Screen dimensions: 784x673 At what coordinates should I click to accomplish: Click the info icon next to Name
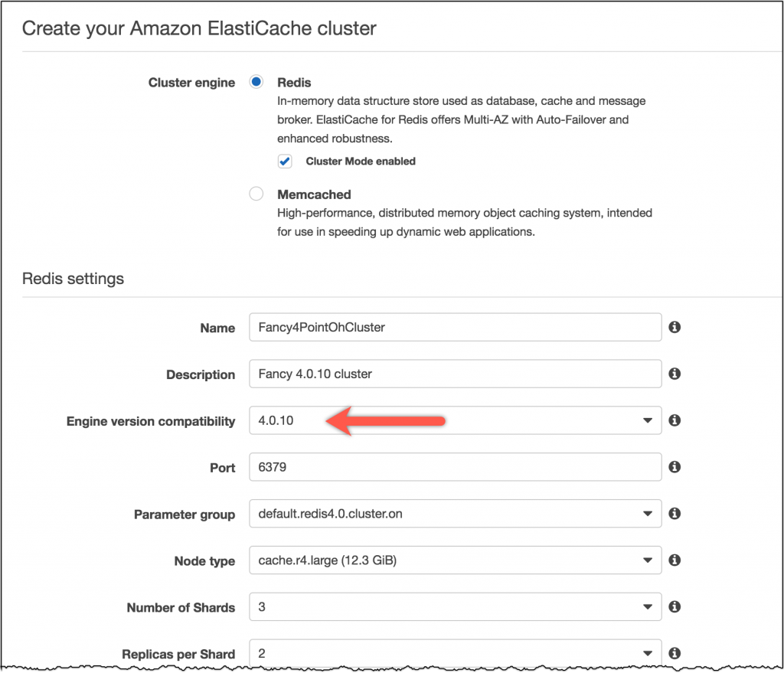tap(675, 327)
